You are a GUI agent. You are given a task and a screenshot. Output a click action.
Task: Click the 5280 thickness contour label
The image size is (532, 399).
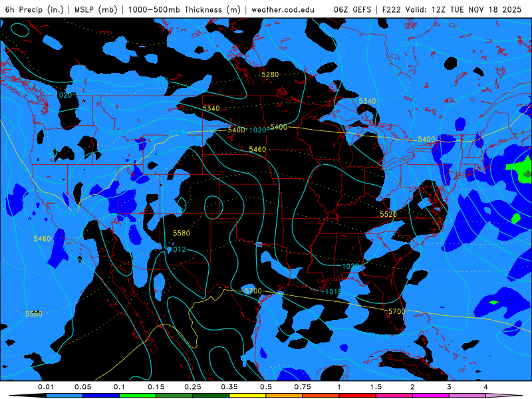(x=270, y=74)
